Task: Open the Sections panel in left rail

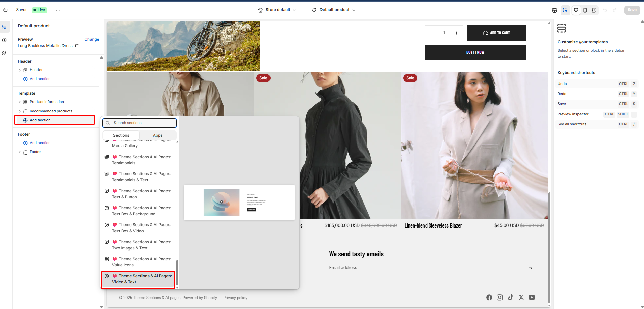Action: tap(4, 27)
